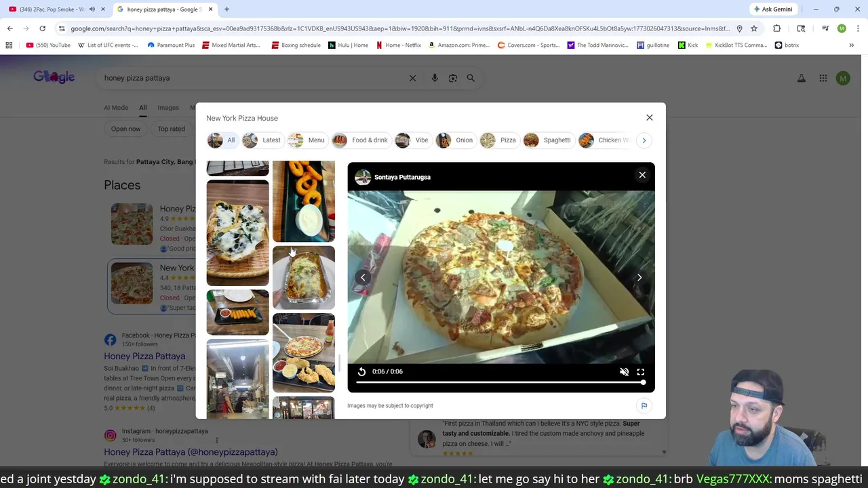Click the honey pizza pattaya search field
Viewport: 868px width, 488px height.
(x=251, y=78)
